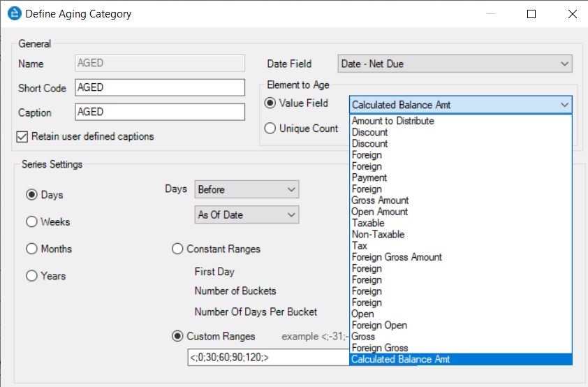
Task: Select the Constant Ranges option
Action: click(x=177, y=249)
